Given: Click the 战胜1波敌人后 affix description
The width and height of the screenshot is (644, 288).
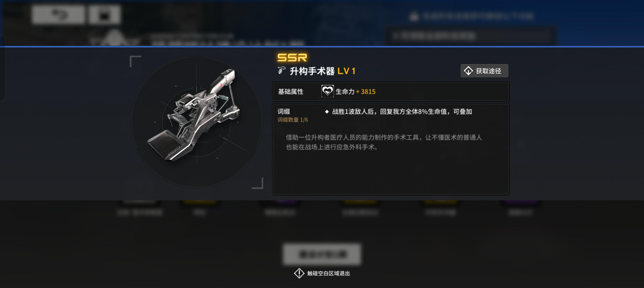Looking at the screenshot, I should tap(402, 111).
